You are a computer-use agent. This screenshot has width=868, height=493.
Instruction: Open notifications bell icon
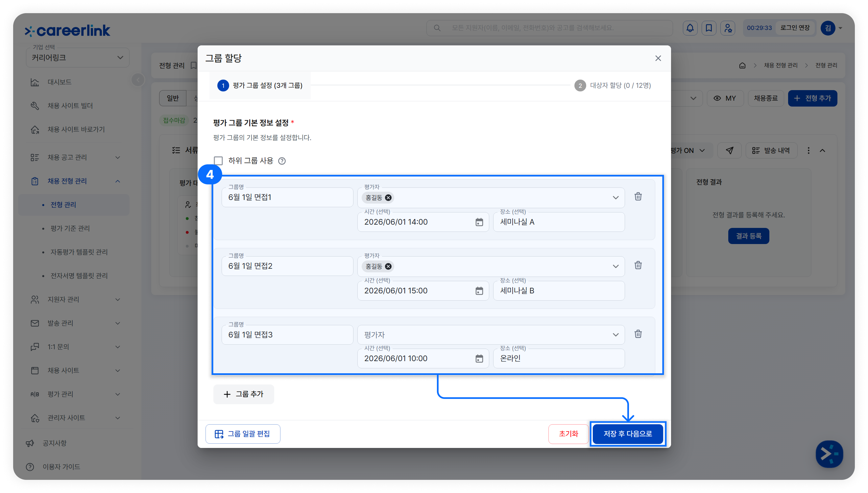[x=690, y=28]
